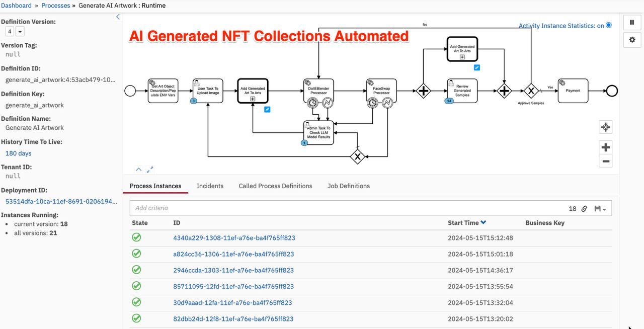Select the Payment service task
The image size is (644, 329).
tap(573, 91)
